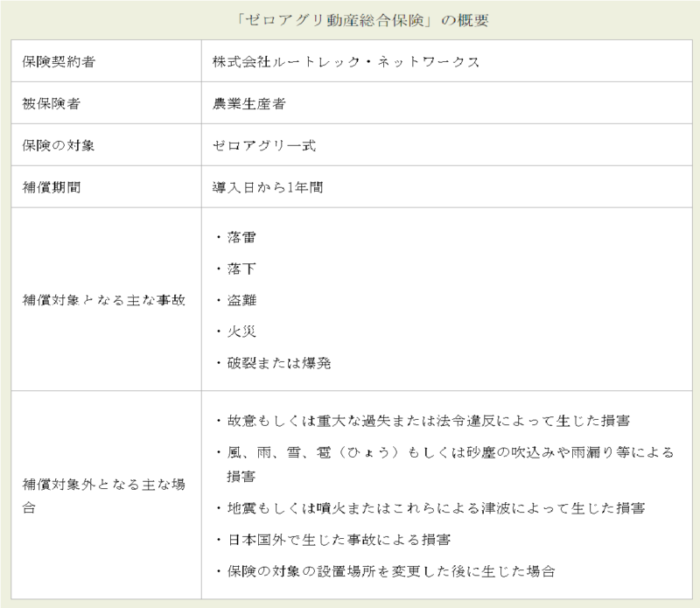
Task: Click the 落下 list item
Action: click(x=236, y=269)
